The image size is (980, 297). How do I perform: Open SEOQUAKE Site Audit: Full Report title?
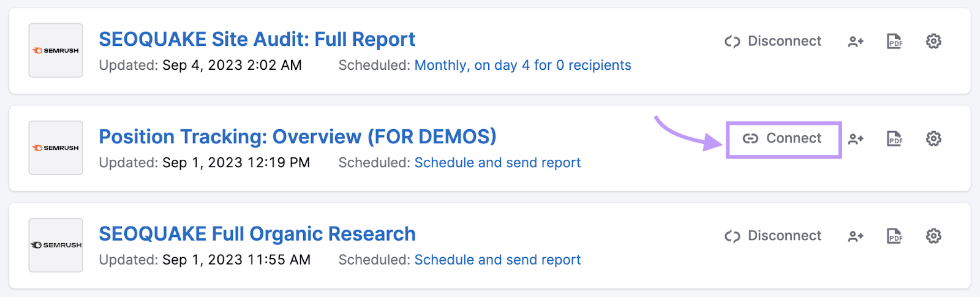[x=257, y=39]
